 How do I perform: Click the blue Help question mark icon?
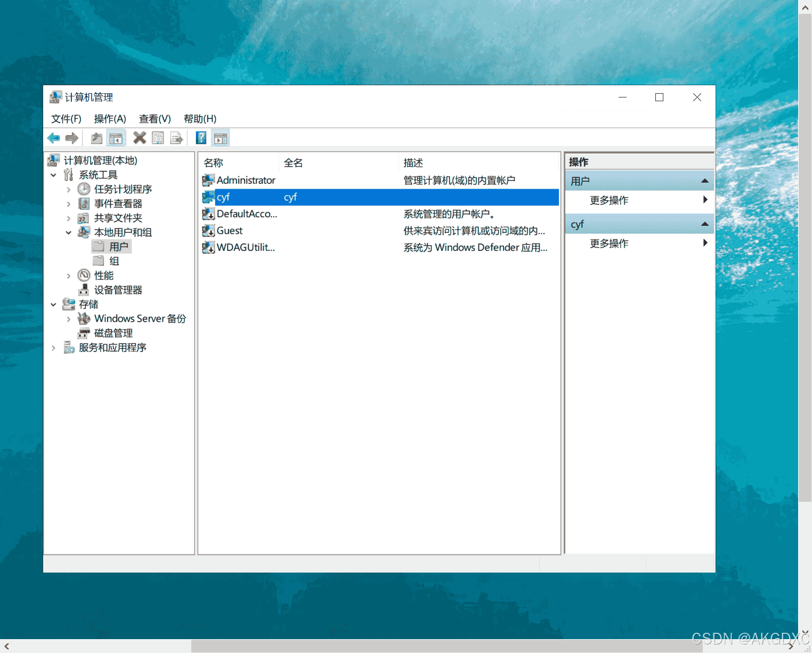[201, 138]
